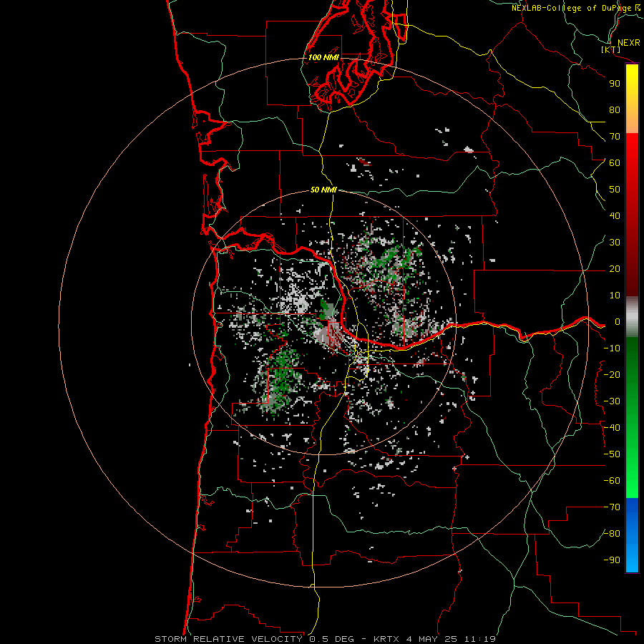Viewport: 644px width, 644px height.
Task: Click the NEXLAB-College of DuPage credit text
Action: (572, 8)
